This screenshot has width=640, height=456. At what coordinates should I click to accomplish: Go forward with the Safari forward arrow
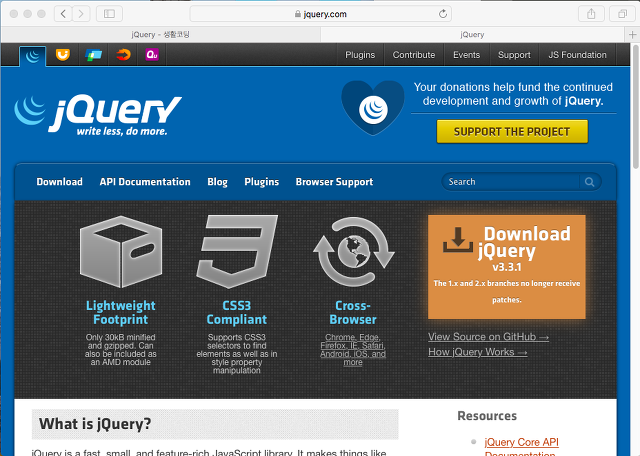tap(81, 14)
